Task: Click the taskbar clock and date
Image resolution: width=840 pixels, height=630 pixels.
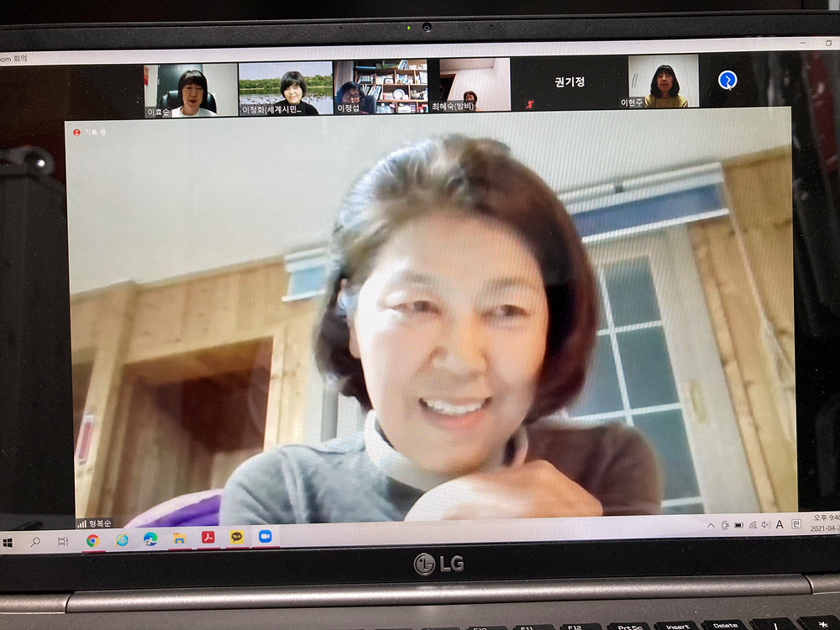Action: click(823, 523)
